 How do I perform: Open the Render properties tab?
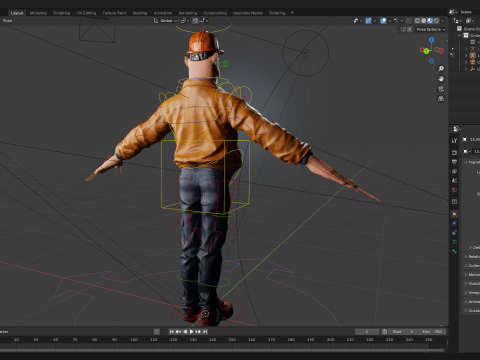coord(454,153)
